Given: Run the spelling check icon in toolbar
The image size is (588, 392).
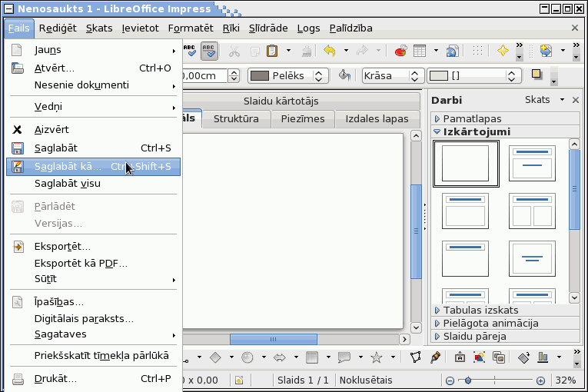Looking at the screenshot, I should click(x=190, y=50).
